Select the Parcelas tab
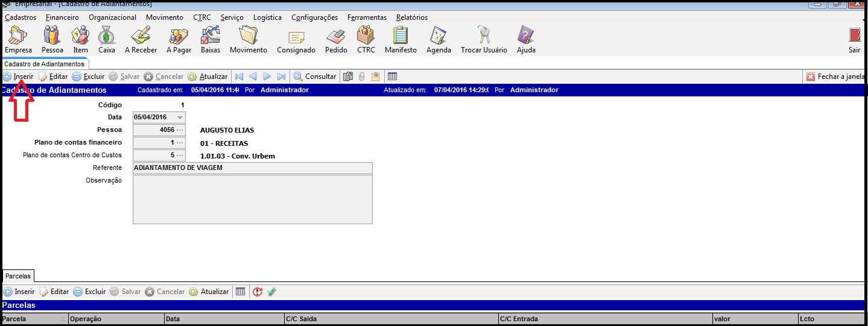 [x=17, y=276]
